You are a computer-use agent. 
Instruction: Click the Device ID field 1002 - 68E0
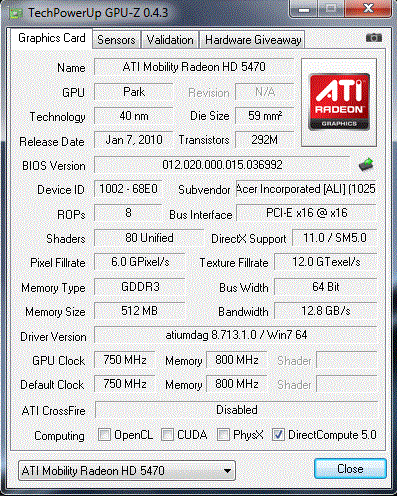pyautogui.click(x=128, y=189)
